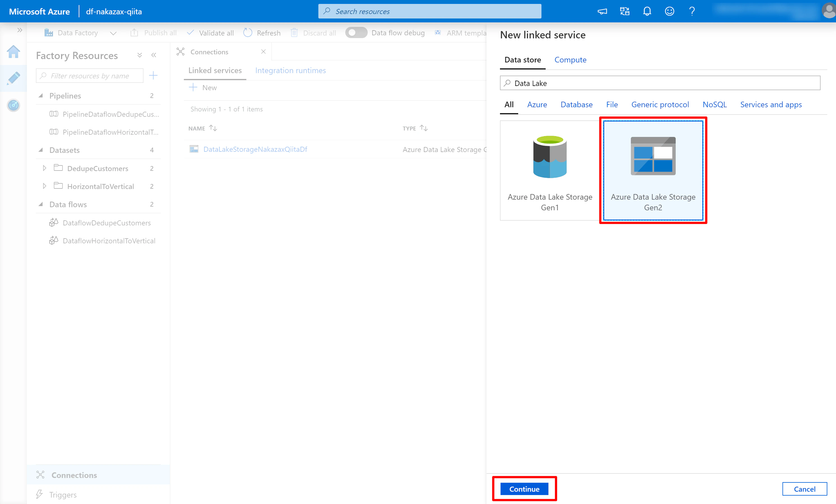Select Azure Data Lake Storage Gen2 tile
836x504 pixels.
coord(653,171)
